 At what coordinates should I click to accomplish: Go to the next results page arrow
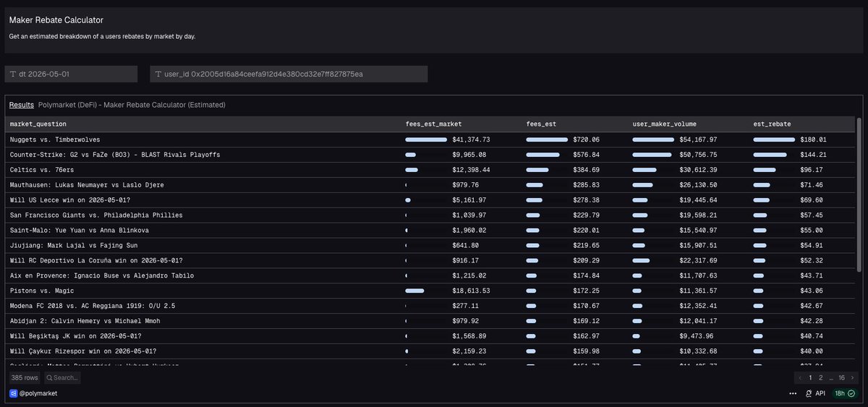click(x=853, y=377)
